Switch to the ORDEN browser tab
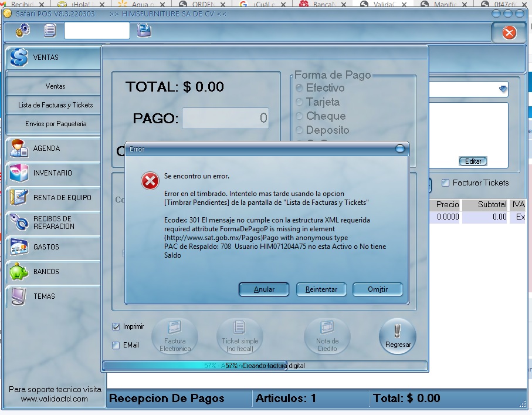532x415 pixels. tap(203, 4)
